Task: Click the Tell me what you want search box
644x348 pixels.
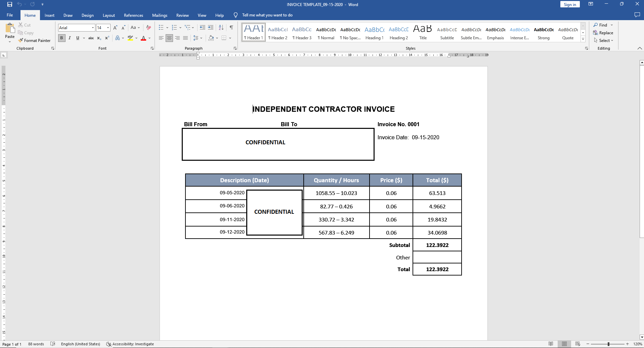Action: pos(267,15)
